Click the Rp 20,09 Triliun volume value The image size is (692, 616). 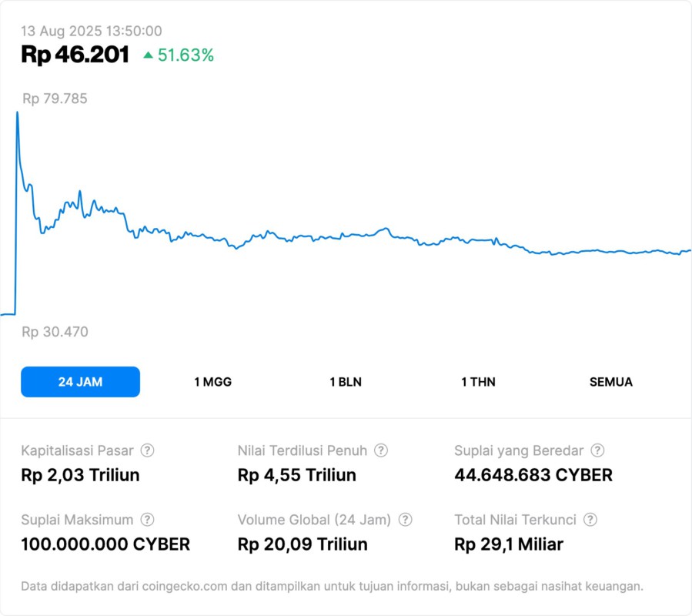pos(303,544)
